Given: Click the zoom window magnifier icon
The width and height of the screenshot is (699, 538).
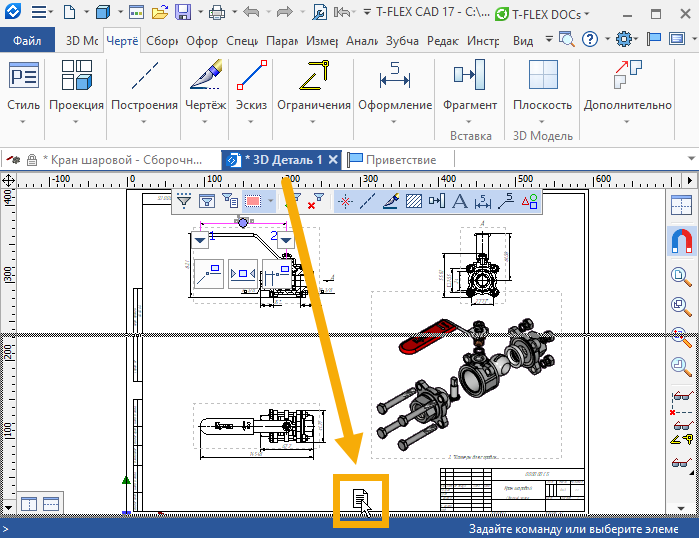Looking at the screenshot, I should click(x=681, y=307).
